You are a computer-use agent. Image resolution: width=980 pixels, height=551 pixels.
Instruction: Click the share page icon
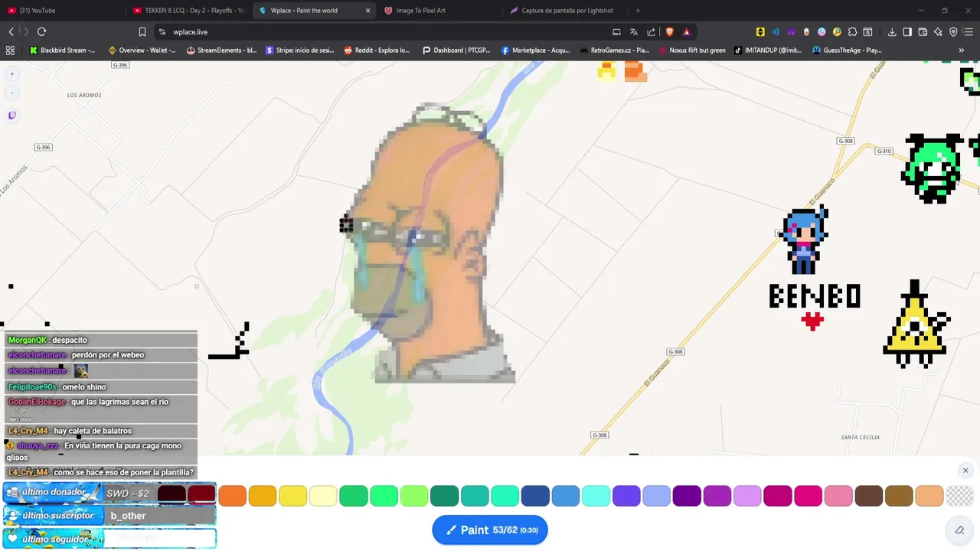point(651,31)
